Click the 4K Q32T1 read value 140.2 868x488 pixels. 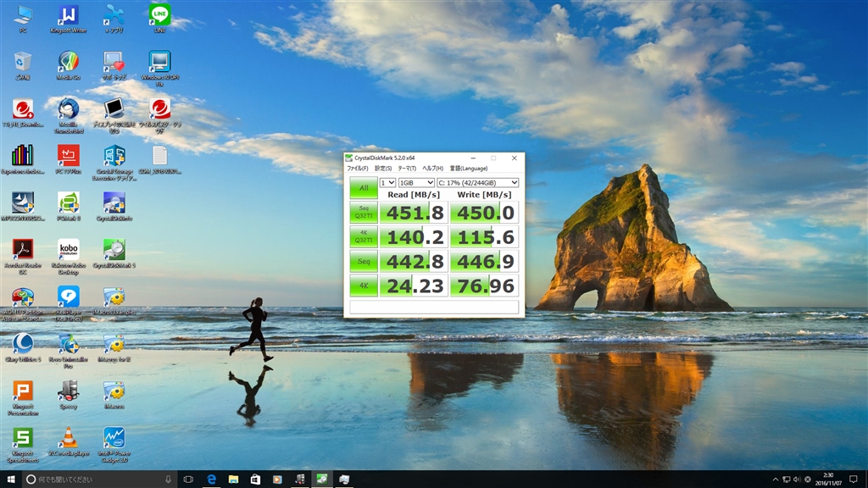click(x=414, y=237)
